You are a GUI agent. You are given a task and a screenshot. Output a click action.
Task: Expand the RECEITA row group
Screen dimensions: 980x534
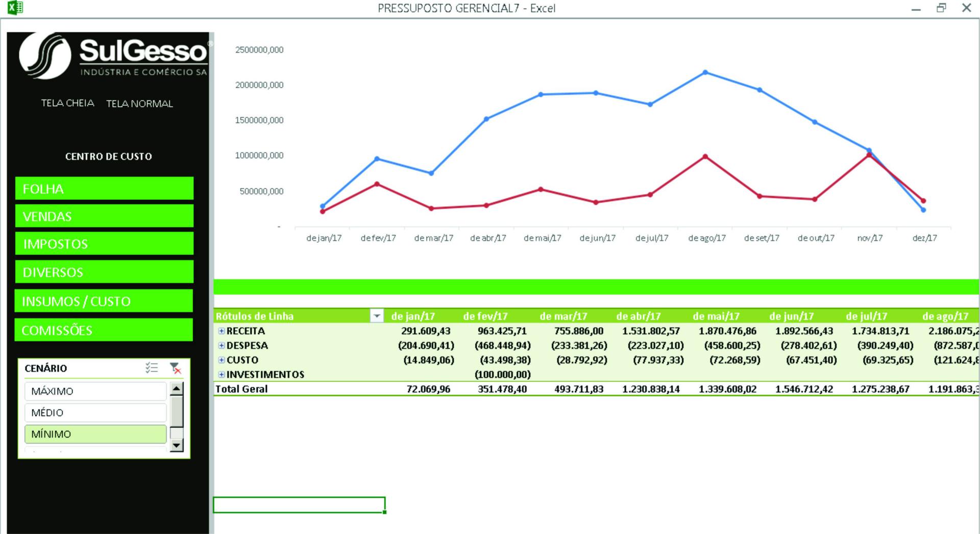(x=222, y=331)
